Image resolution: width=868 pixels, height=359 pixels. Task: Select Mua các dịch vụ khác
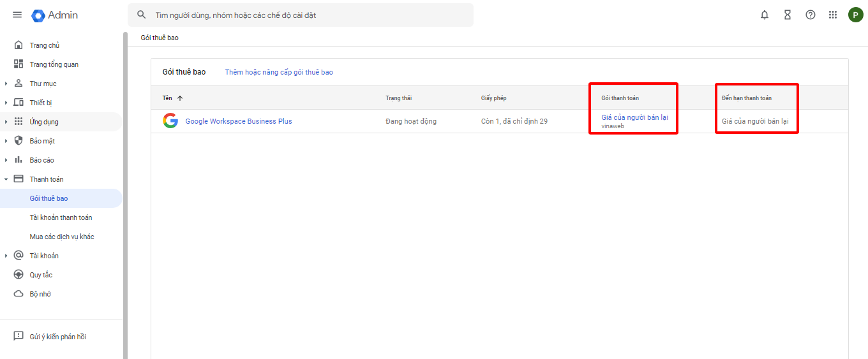pos(62,237)
